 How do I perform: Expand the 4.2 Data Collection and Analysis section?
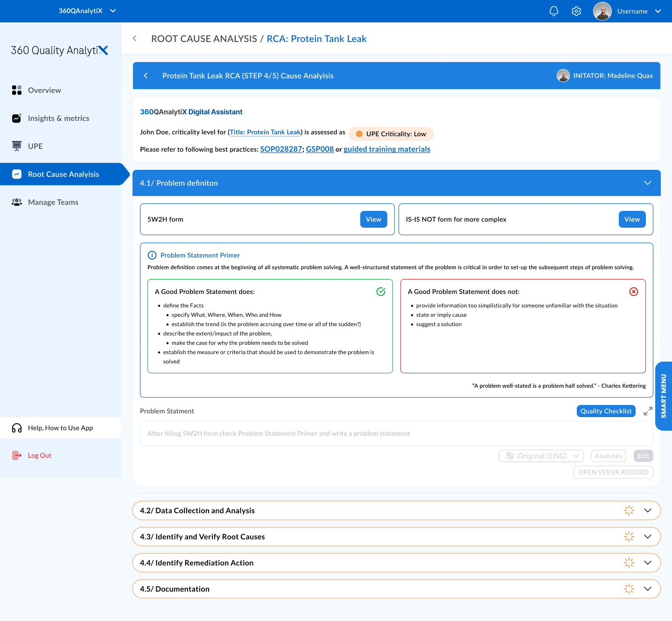tap(648, 510)
